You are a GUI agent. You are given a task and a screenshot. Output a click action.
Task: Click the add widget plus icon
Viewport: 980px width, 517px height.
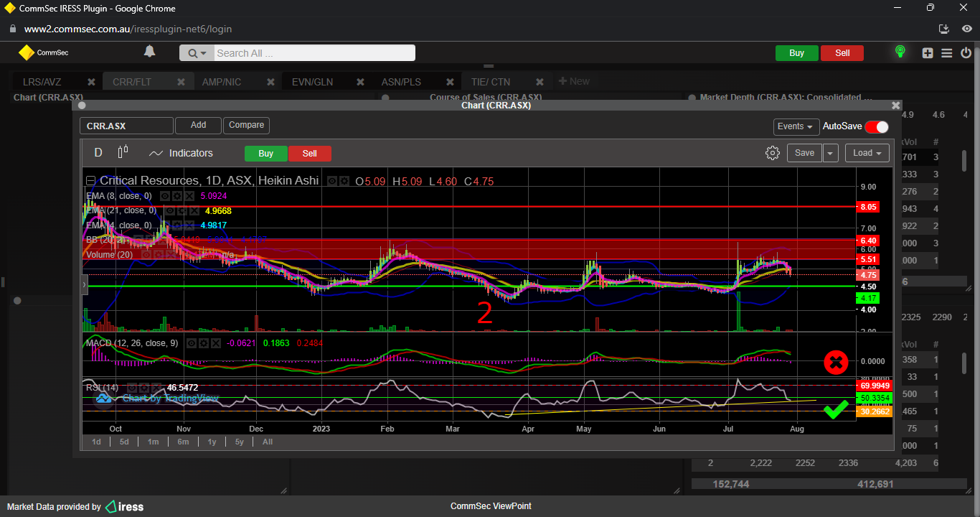pos(928,52)
